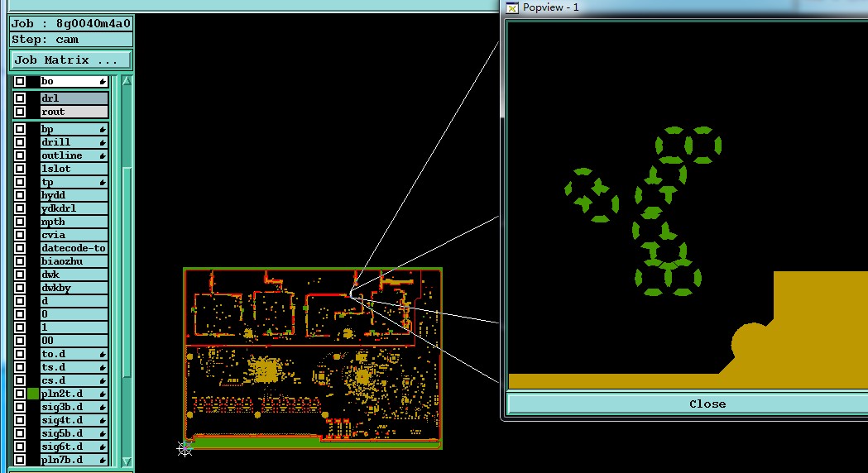Click the marker icon on ts.d layer
Image resolution: width=868 pixels, height=473 pixels.
coord(103,367)
